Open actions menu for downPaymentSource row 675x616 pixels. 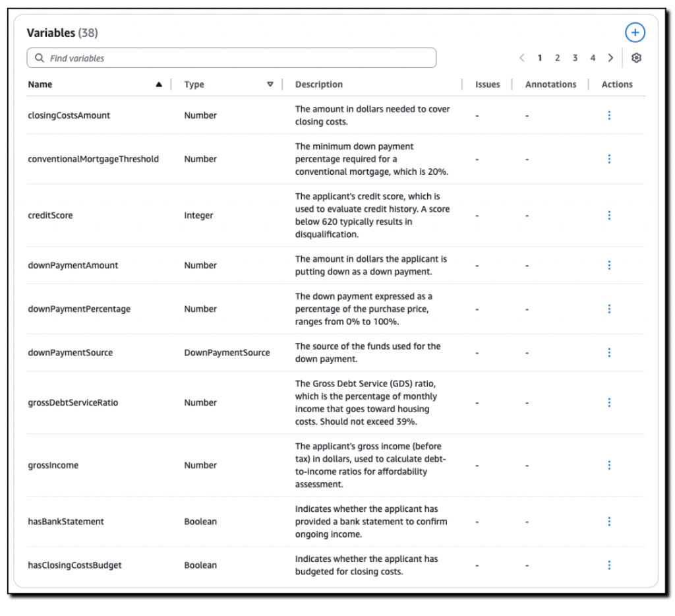[x=609, y=352]
